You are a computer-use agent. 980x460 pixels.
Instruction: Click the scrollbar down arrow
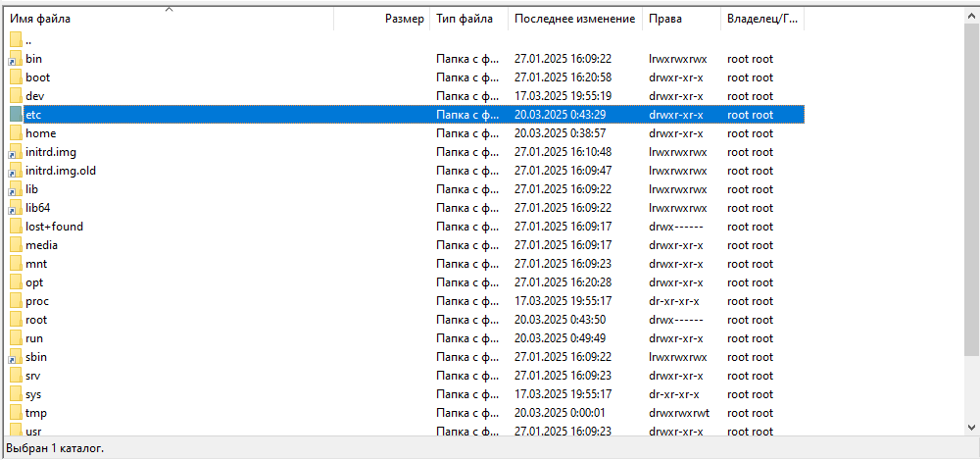pos(972,427)
